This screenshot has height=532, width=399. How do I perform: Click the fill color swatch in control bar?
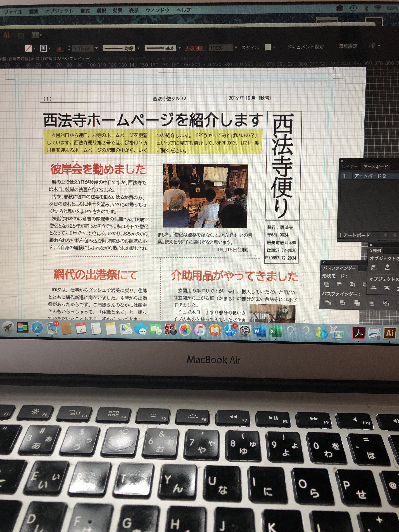[28, 48]
